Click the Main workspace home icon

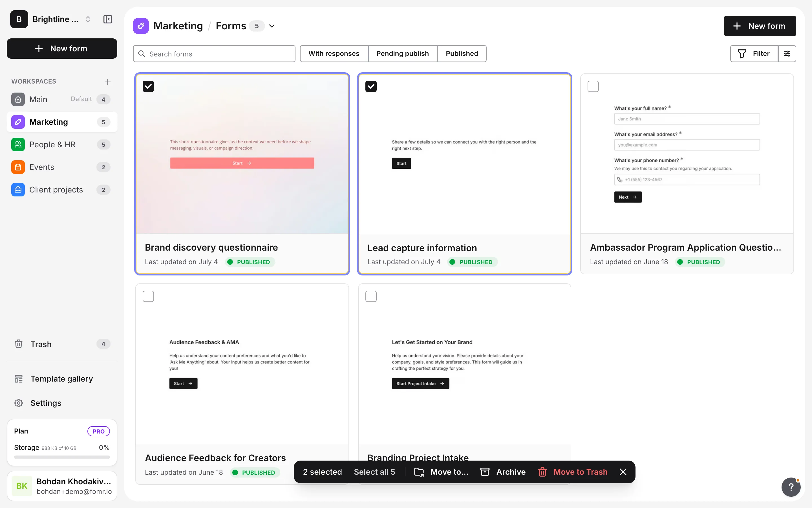point(18,99)
